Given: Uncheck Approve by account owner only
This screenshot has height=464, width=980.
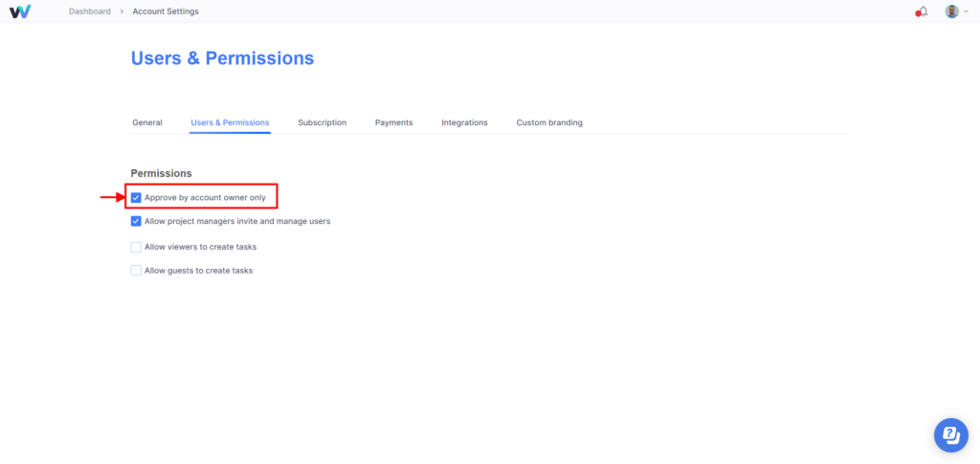Looking at the screenshot, I should point(136,197).
